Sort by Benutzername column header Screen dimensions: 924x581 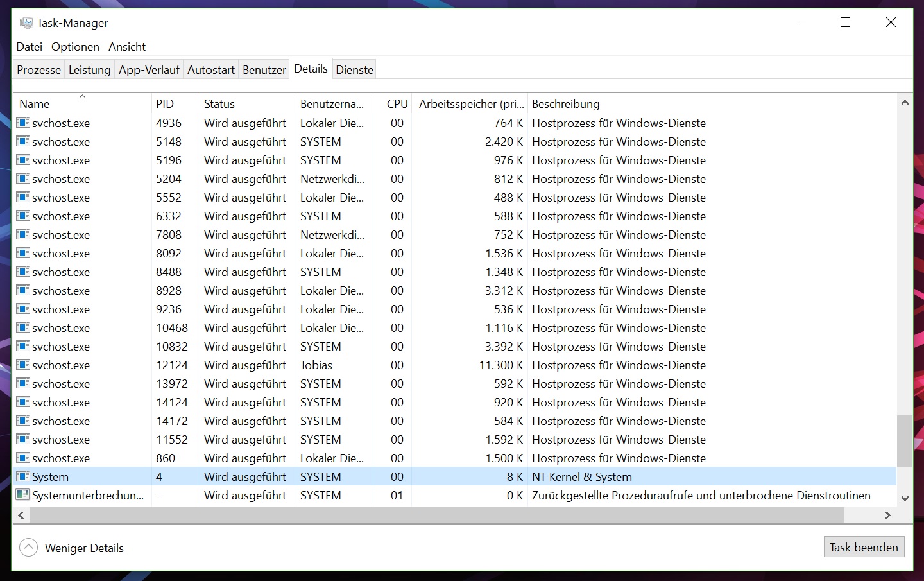(x=334, y=103)
